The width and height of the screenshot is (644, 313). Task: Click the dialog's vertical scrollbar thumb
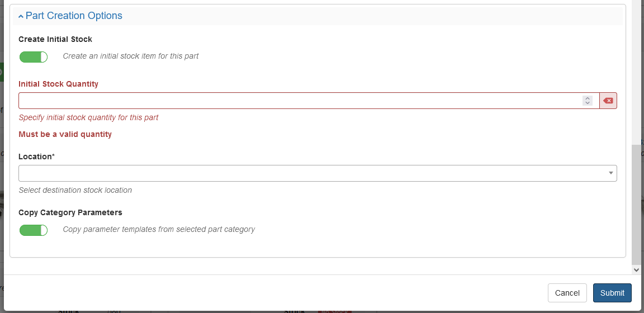(x=636, y=204)
